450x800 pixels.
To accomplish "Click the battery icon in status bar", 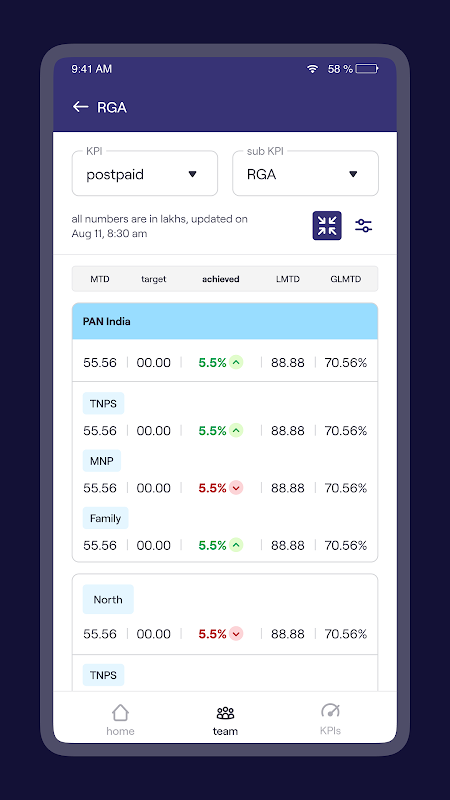I will [367, 69].
